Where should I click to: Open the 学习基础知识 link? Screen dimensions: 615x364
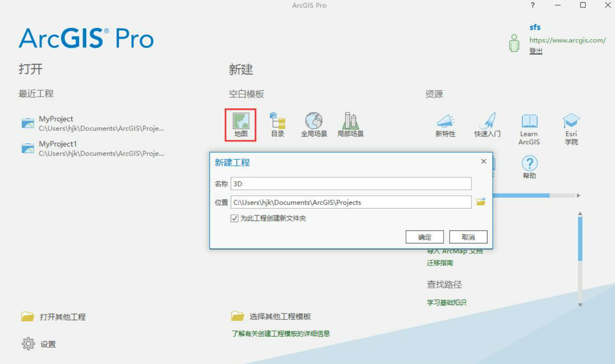[446, 302]
